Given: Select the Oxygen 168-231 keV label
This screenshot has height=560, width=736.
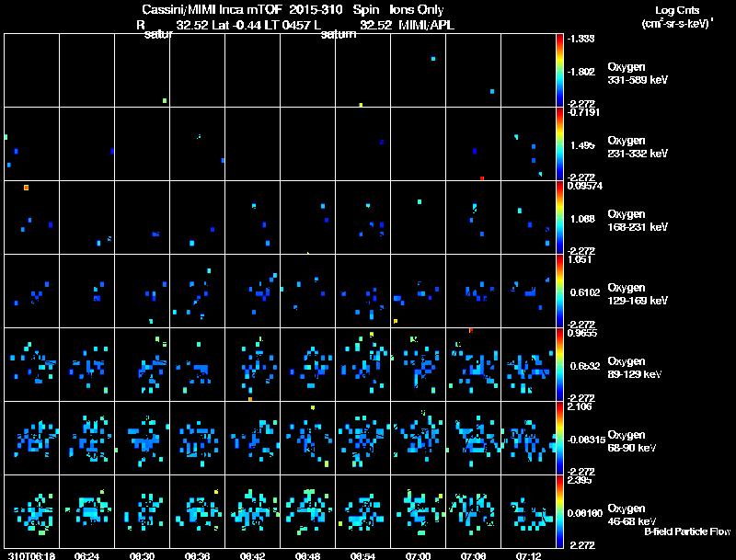Looking at the screenshot, I should pyautogui.click(x=638, y=221).
